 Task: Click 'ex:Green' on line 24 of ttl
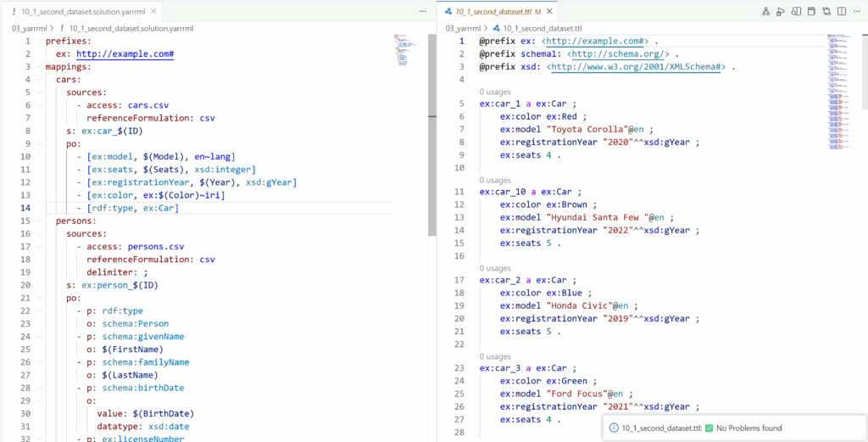pyautogui.click(x=567, y=381)
